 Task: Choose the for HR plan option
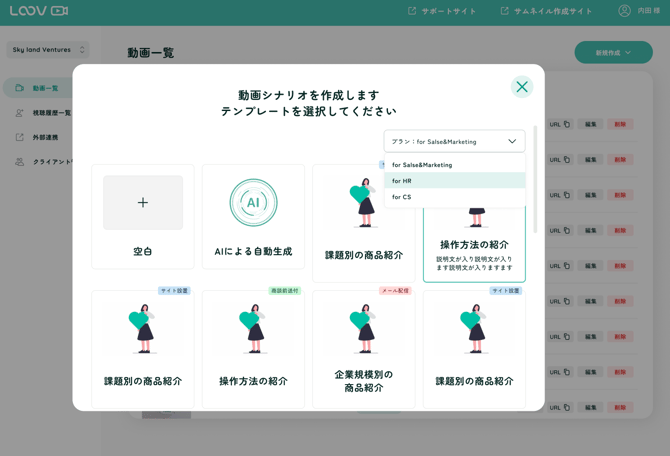click(455, 181)
